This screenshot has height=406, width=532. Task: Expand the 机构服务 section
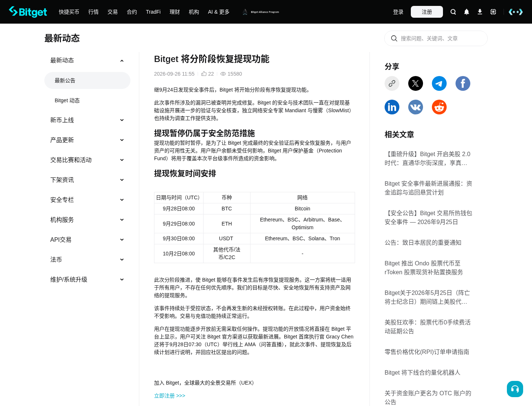122,220
